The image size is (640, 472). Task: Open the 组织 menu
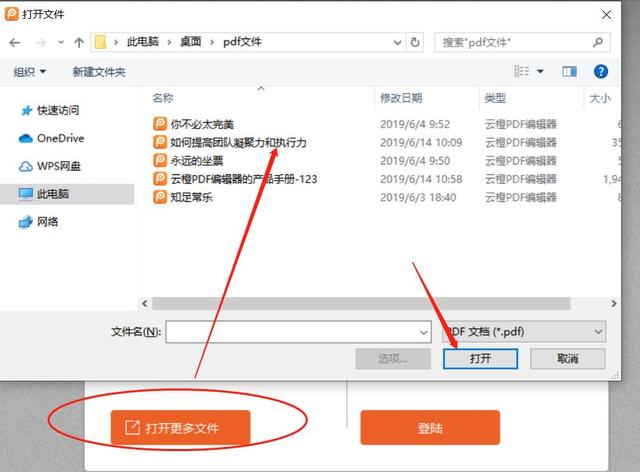point(29,72)
